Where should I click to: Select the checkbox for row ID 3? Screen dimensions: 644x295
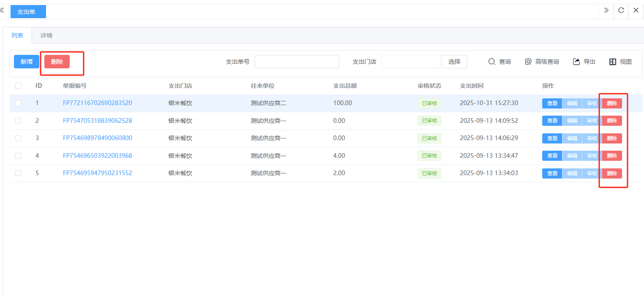click(18, 138)
